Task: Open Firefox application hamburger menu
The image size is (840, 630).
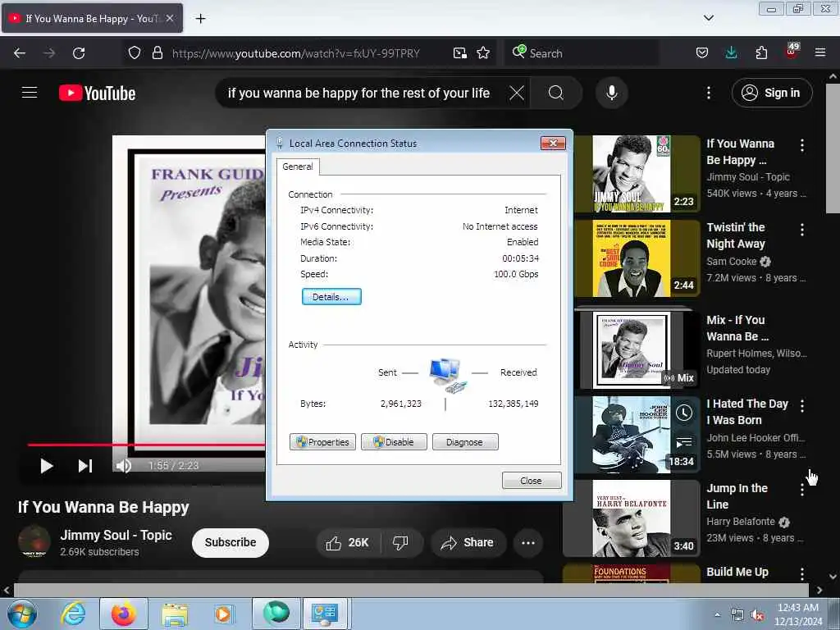Action: [820, 53]
